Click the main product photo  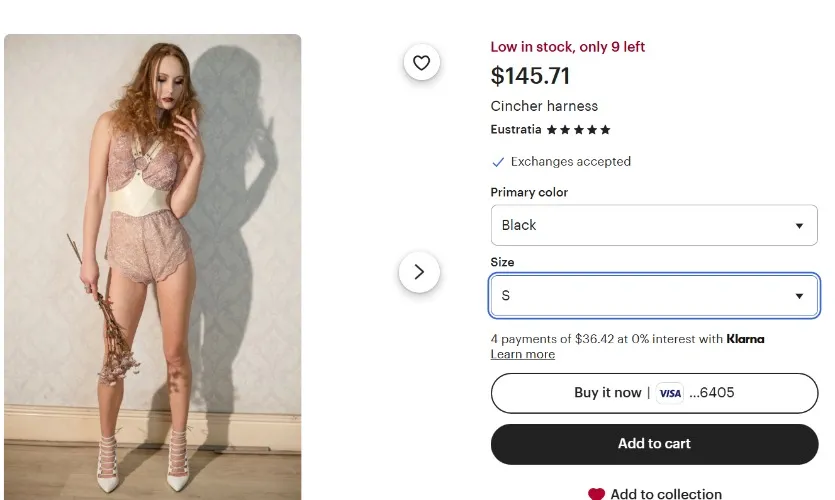pos(152,266)
